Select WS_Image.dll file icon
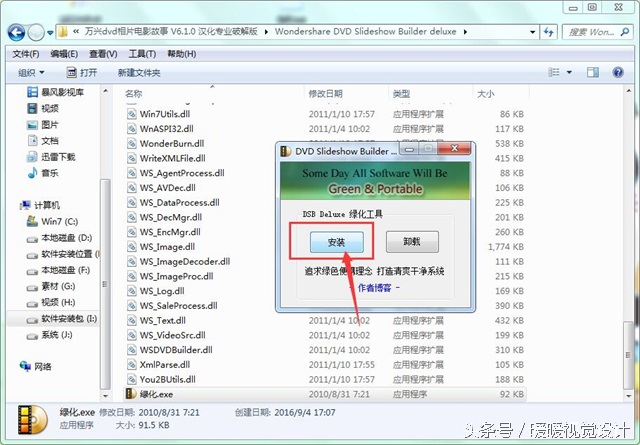This screenshot has width=640, height=445. [x=131, y=247]
